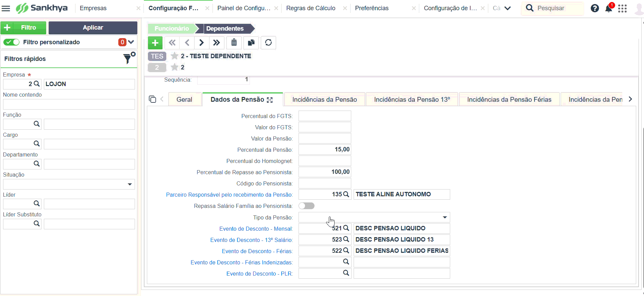Expand Dados da Pensão tab fullscreen icon

270,100
